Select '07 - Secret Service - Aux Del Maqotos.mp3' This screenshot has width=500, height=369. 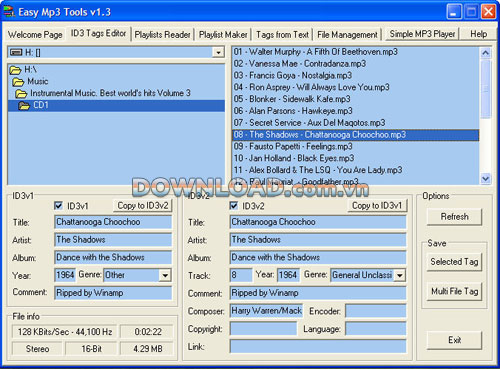click(x=356, y=123)
